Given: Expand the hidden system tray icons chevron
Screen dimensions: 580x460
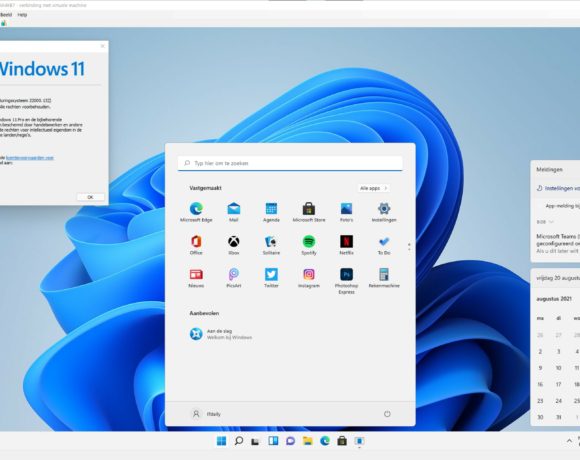Looking at the screenshot, I should click(569, 441).
